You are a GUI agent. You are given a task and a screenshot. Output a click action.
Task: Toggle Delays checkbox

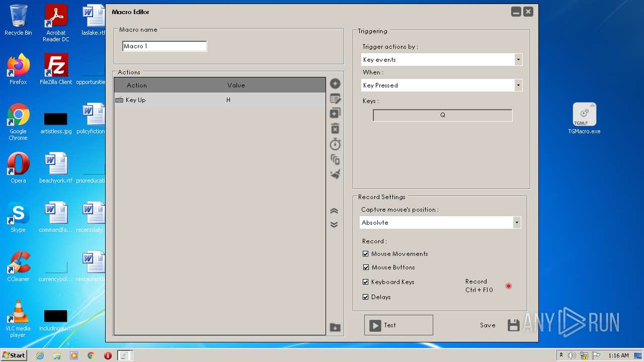click(366, 297)
